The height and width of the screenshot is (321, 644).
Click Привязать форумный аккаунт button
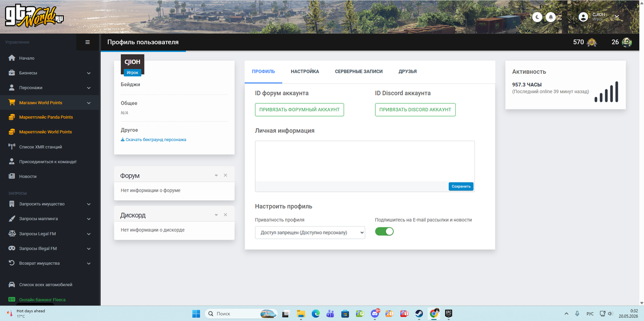click(x=299, y=110)
